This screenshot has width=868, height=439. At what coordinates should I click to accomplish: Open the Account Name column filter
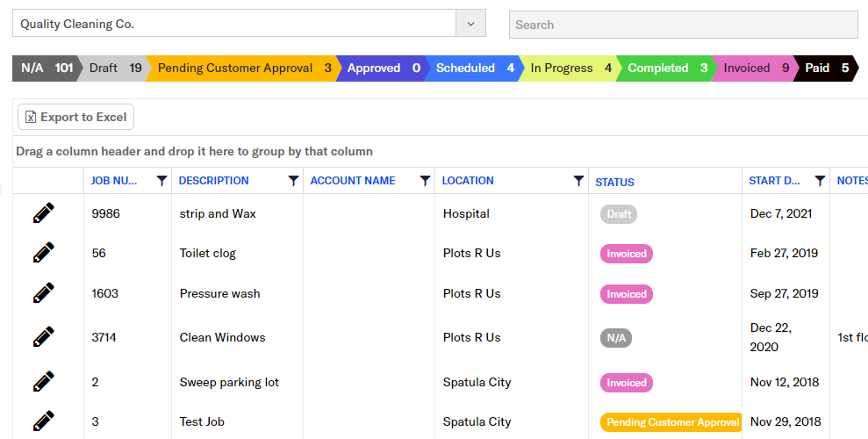pos(425,181)
